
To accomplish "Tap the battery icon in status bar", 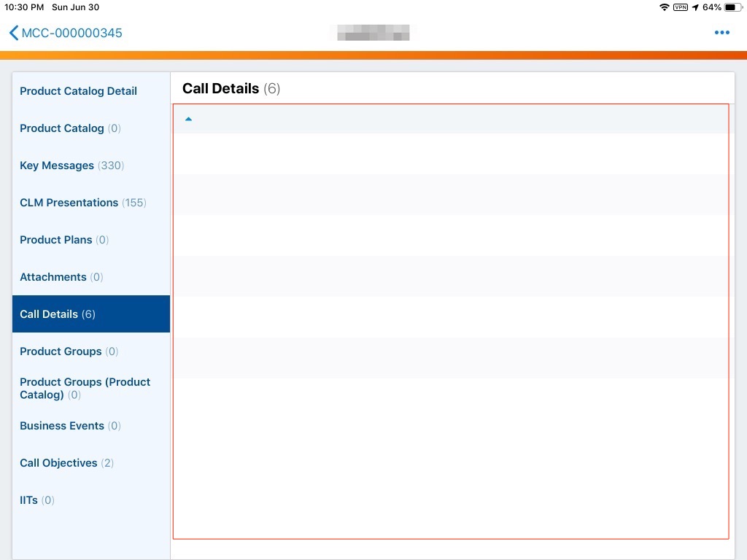I will click(x=732, y=7).
